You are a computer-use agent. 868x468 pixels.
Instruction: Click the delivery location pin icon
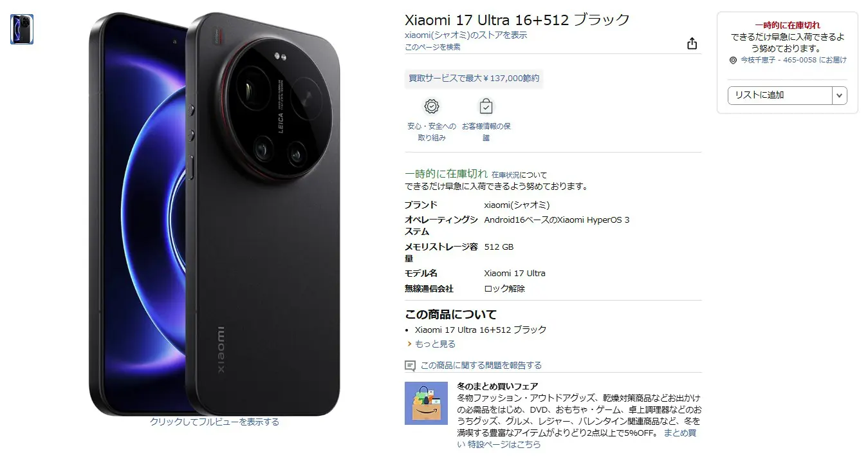(733, 60)
